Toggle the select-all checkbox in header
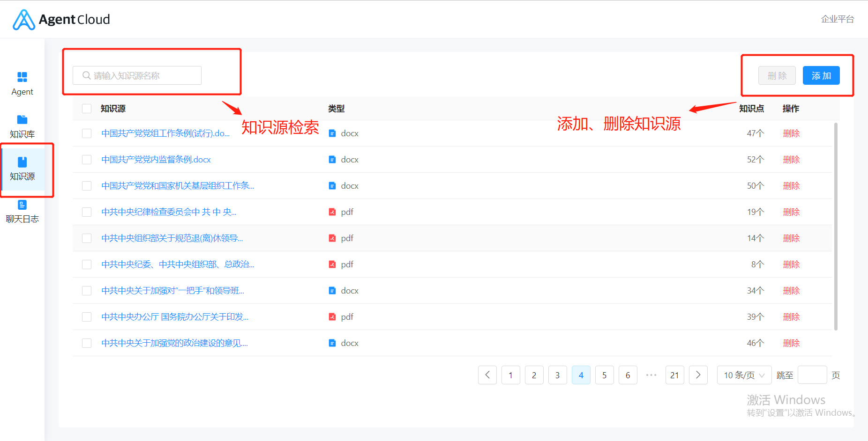Viewport: 868px width, 441px height. (x=87, y=109)
